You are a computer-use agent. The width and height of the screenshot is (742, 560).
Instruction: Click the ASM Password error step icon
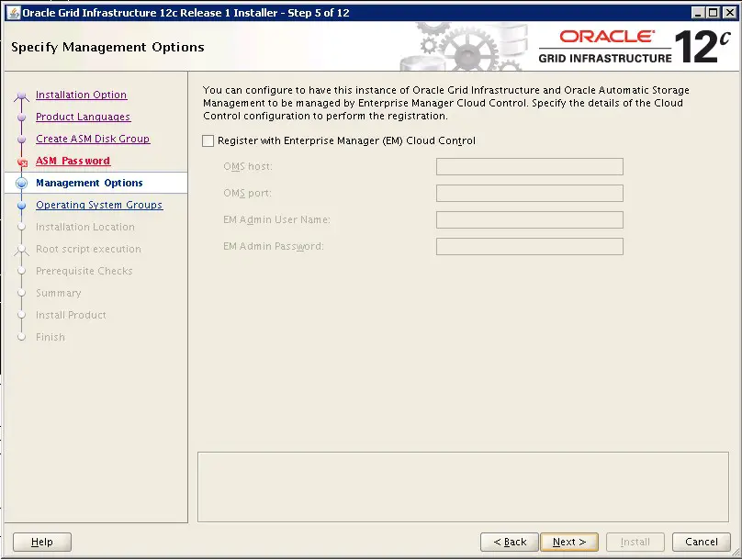click(x=22, y=162)
